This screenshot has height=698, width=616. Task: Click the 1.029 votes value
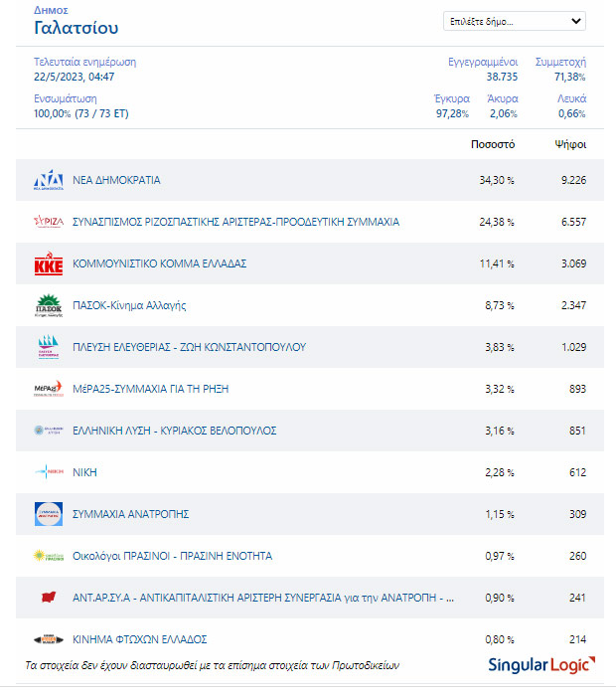(573, 347)
